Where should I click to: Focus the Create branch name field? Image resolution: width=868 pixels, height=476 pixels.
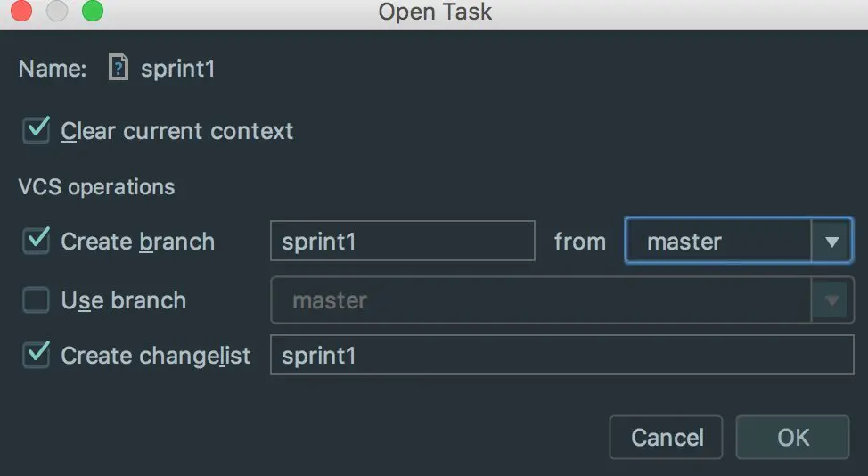(x=402, y=241)
